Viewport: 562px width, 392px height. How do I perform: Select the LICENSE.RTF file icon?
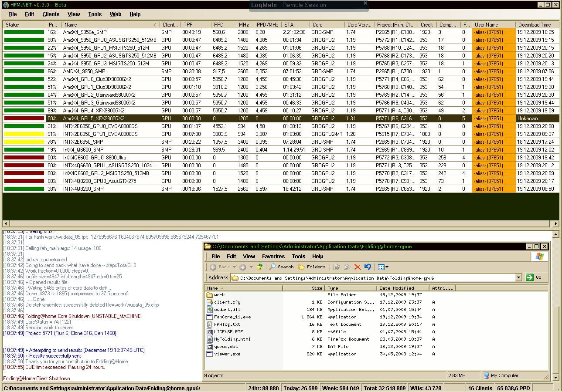(x=209, y=332)
